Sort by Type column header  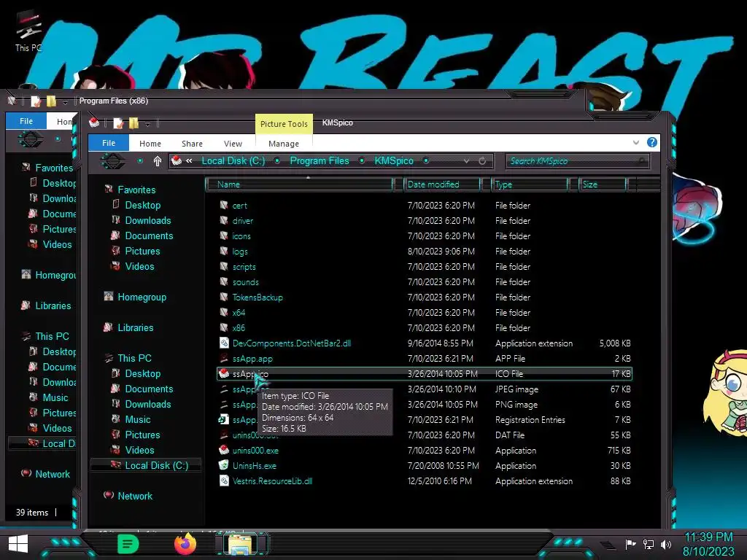tap(530, 184)
